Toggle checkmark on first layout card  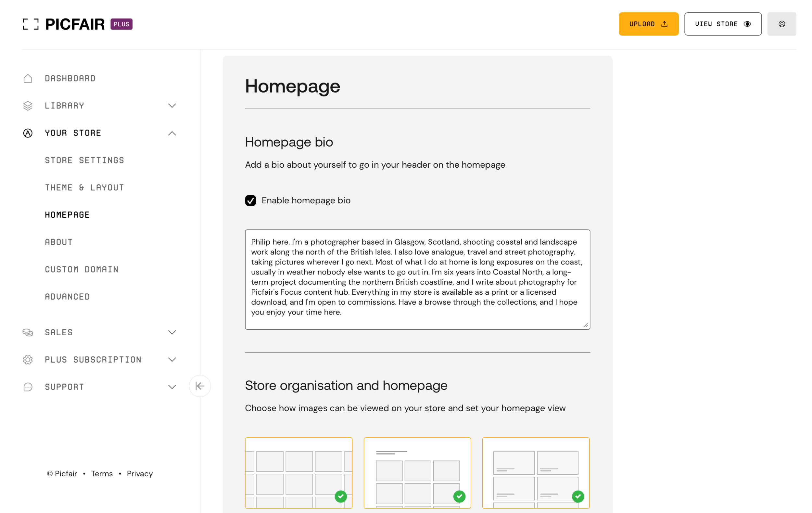point(341,496)
